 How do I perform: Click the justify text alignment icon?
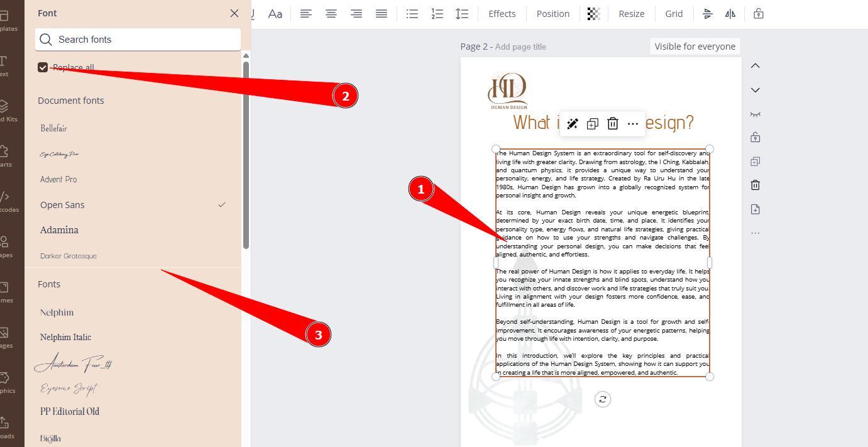[381, 14]
